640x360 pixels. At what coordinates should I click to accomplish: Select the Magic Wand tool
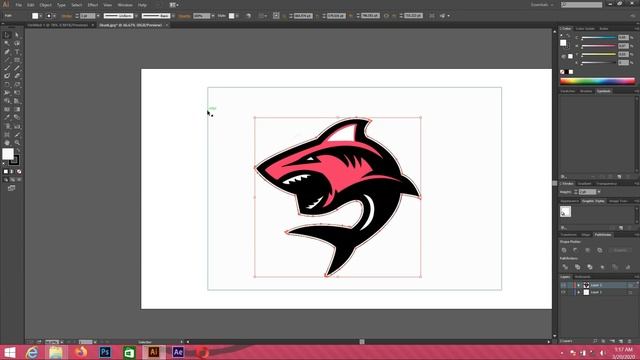coord(7,43)
